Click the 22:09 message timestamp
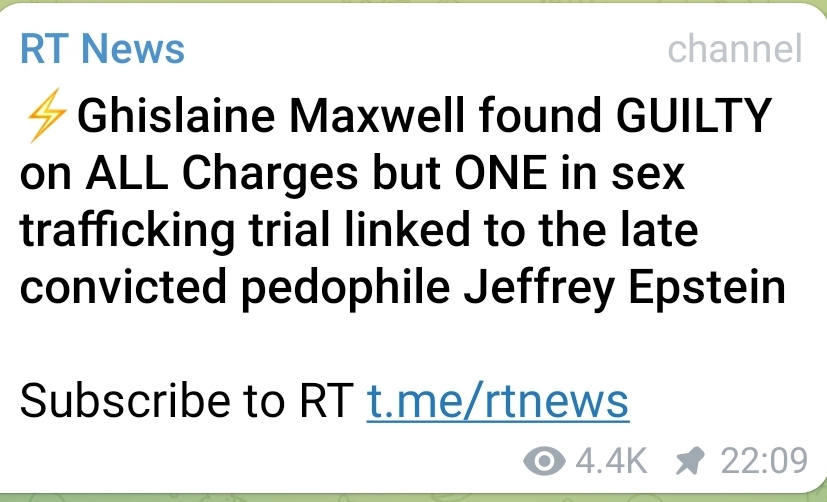 (x=763, y=461)
